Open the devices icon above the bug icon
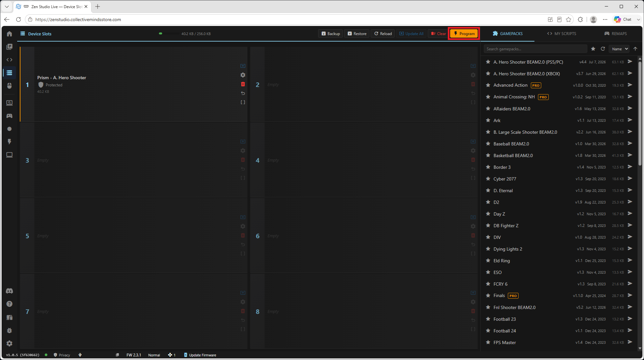The height and width of the screenshot is (360, 644). point(9,317)
